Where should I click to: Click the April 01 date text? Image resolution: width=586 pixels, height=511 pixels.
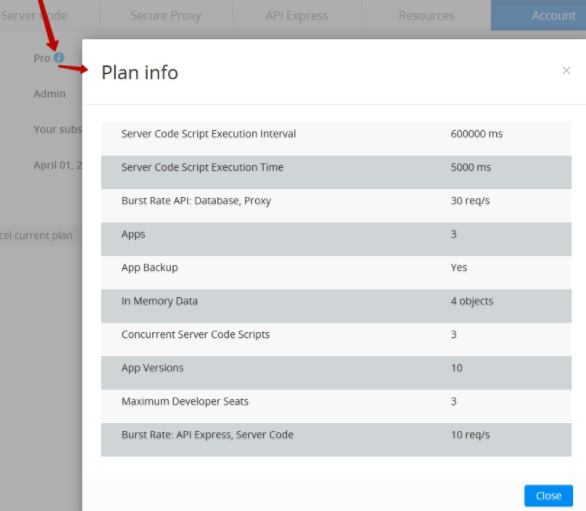click(x=58, y=165)
